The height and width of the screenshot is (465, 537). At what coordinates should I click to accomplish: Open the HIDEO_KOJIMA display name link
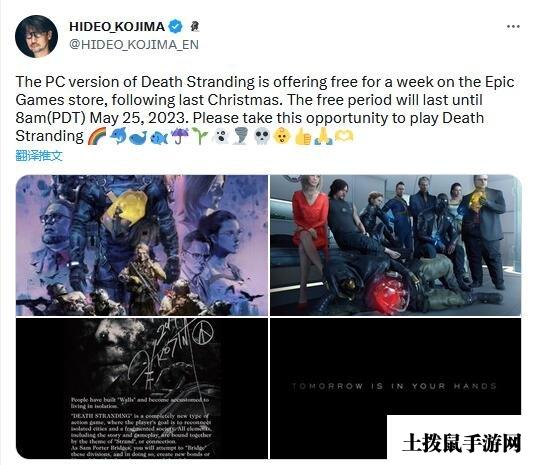117,27
